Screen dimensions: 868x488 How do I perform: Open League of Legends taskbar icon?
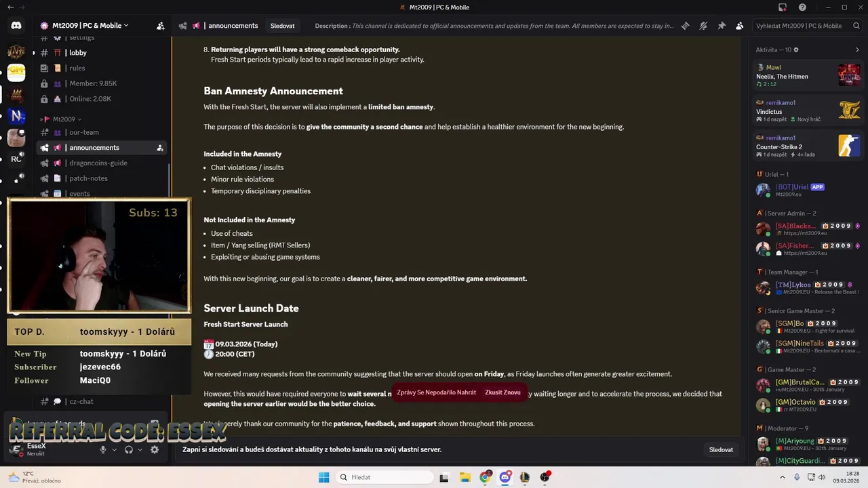(x=525, y=477)
